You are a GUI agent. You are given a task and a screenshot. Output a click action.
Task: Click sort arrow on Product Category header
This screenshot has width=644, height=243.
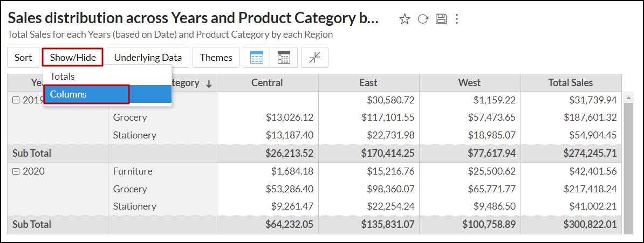[x=209, y=84]
